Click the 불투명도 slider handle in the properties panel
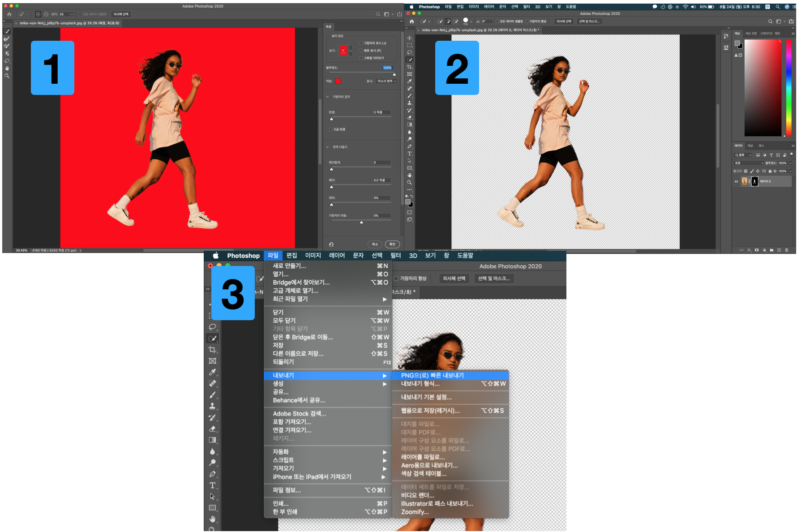This screenshot has width=797, height=532. click(394, 74)
